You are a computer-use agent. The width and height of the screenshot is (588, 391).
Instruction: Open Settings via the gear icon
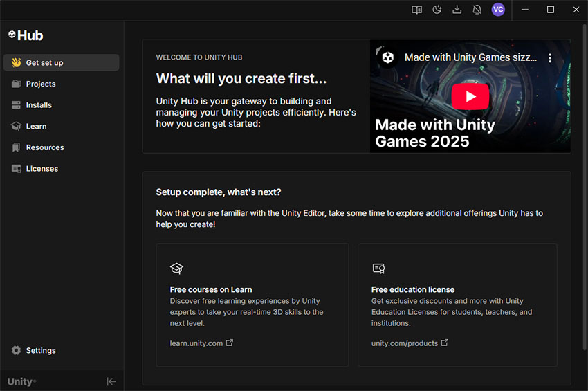[x=17, y=351]
